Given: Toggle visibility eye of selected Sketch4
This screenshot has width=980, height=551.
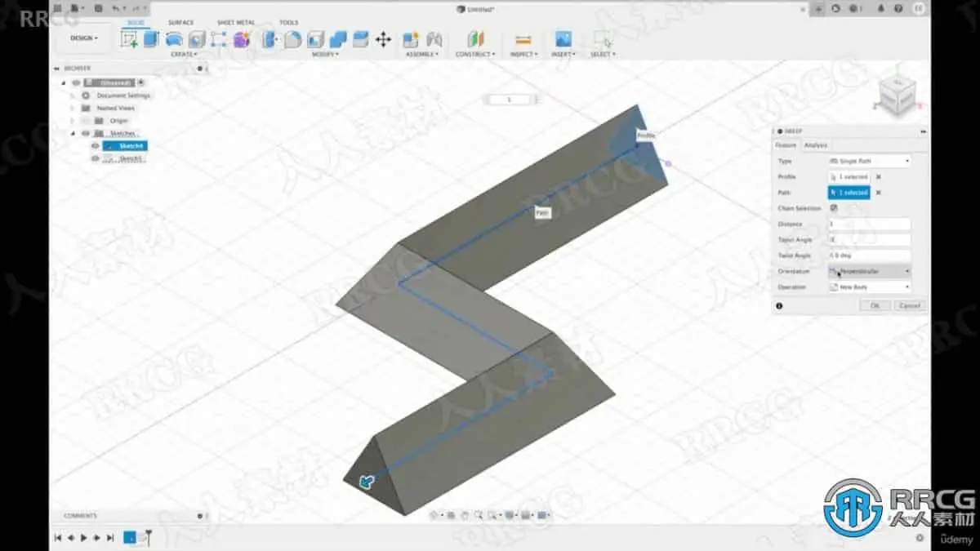Looking at the screenshot, I should click(96, 146).
